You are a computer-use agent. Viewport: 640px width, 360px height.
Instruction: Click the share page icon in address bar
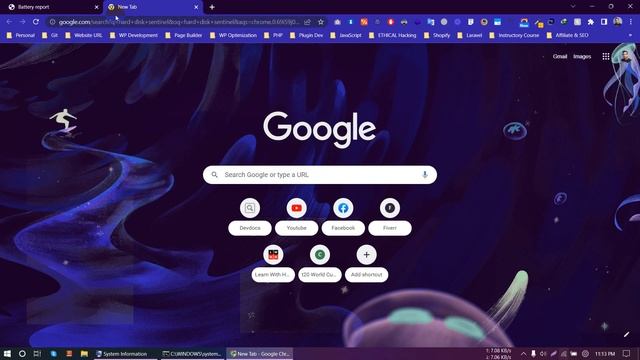[307, 22]
